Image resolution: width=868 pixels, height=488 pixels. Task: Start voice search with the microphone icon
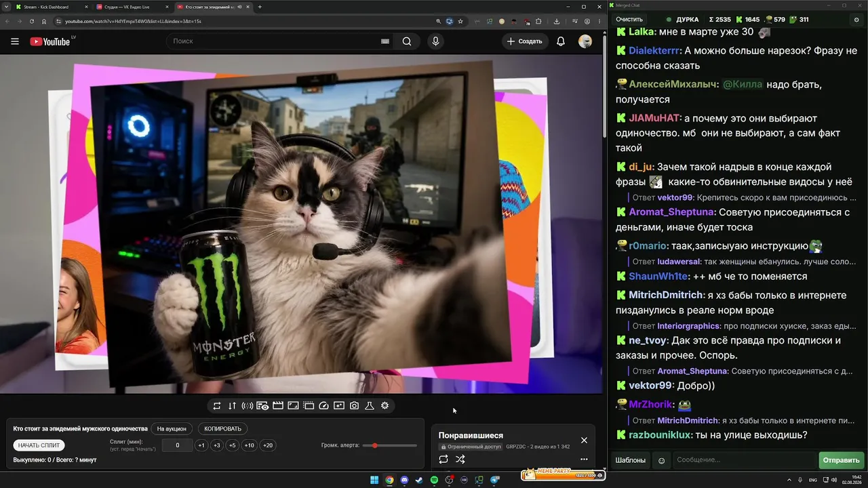(x=435, y=41)
